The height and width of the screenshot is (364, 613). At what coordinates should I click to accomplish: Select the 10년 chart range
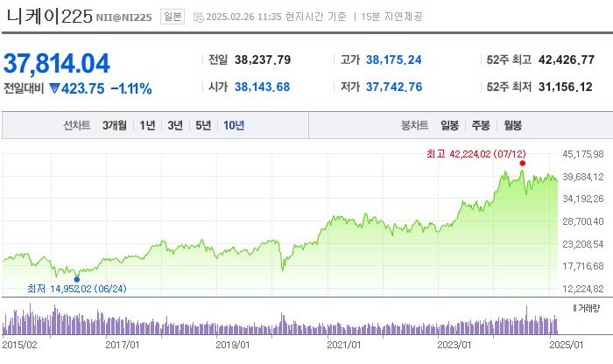point(234,125)
